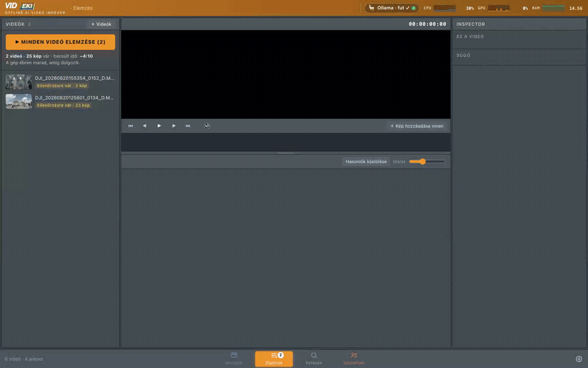Viewport: 588px width, 368px height.
Task: Click the empty timeline strip under playback controls
Action: pos(286,142)
